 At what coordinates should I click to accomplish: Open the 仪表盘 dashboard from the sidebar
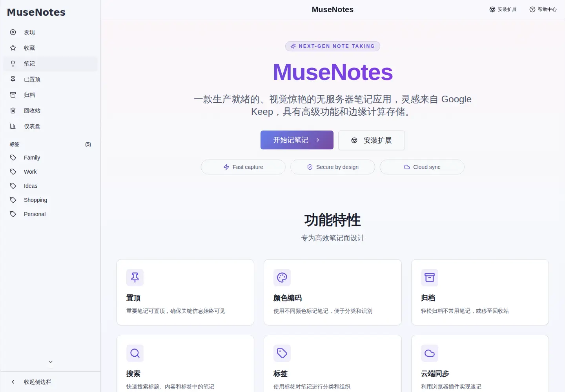[50, 126]
